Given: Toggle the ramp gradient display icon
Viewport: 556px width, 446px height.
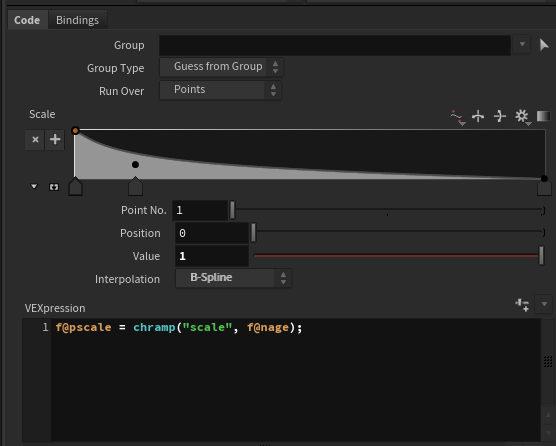Looking at the screenshot, I should 543,116.
